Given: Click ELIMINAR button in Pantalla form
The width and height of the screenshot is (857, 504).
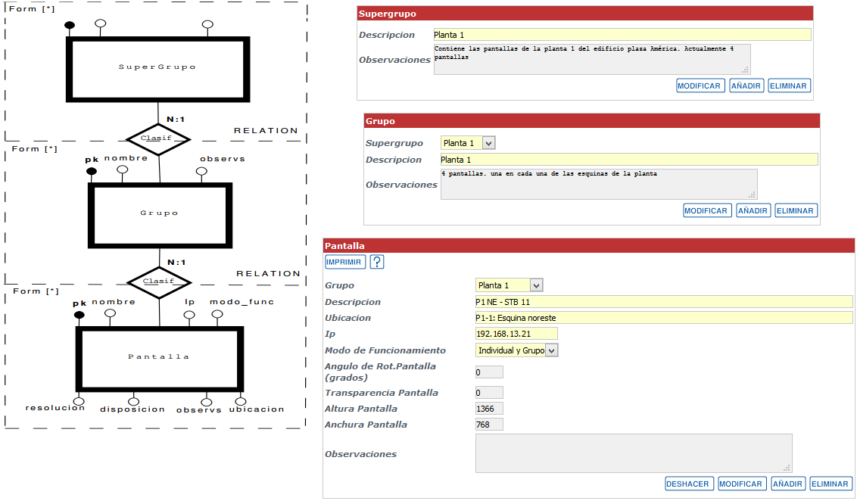Looking at the screenshot, I should [x=830, y=484].
